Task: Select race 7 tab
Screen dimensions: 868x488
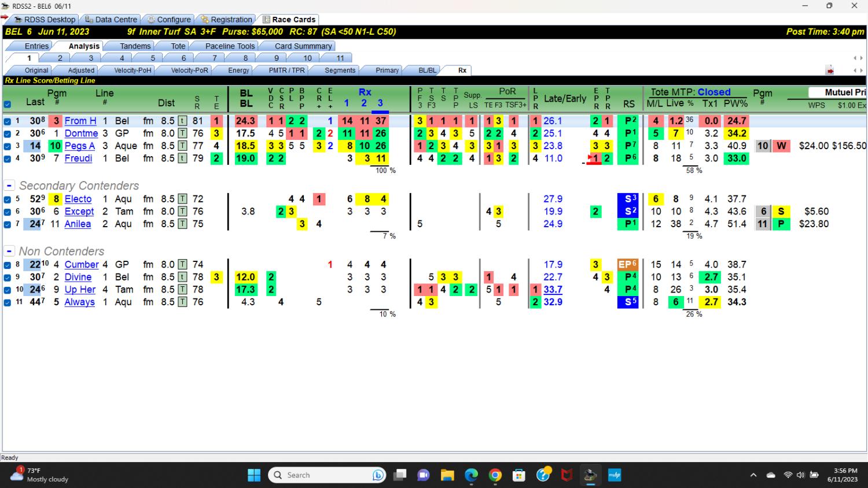Action: coord(215,58)
